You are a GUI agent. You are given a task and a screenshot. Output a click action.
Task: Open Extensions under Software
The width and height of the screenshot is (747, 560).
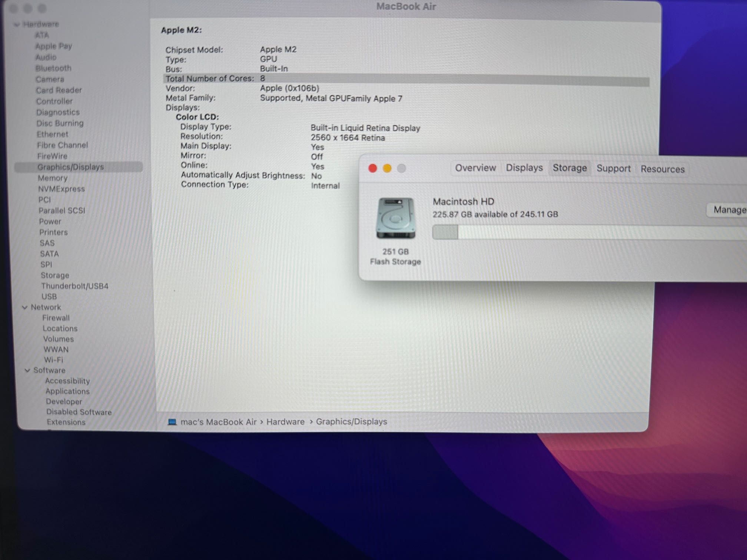pyautogui.click(x=66, y=422)
